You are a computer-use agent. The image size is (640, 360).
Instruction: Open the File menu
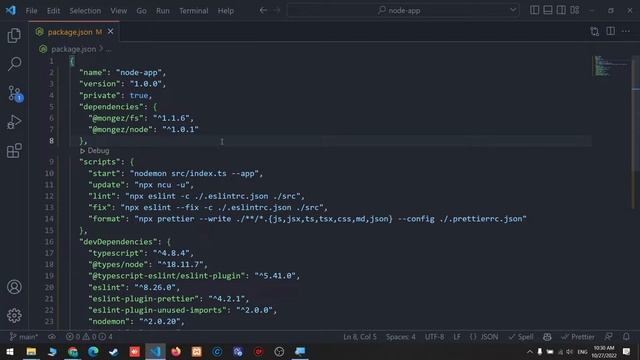point(31,11)
